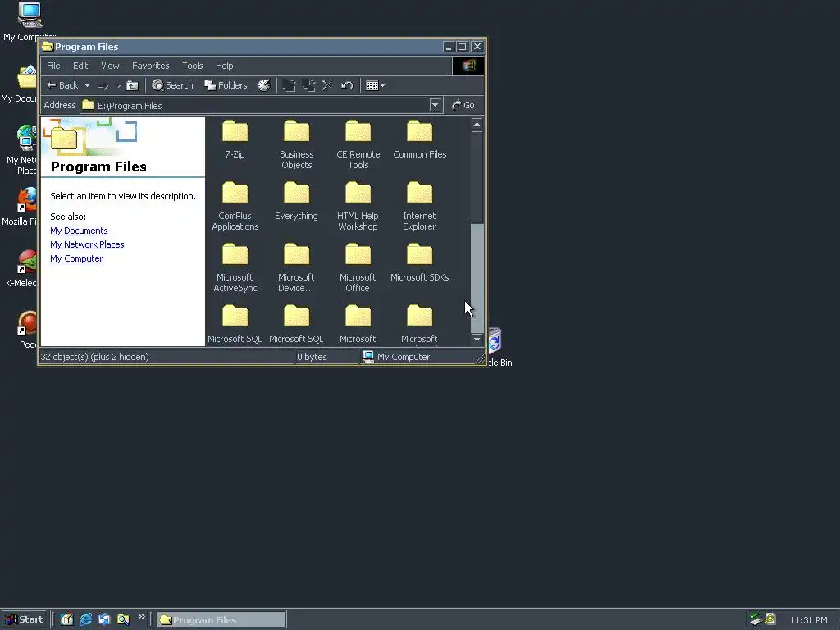This screenshot has height=630, width=840.
Task: Select the Business Objects folder
Action: [x=296, y=144]
